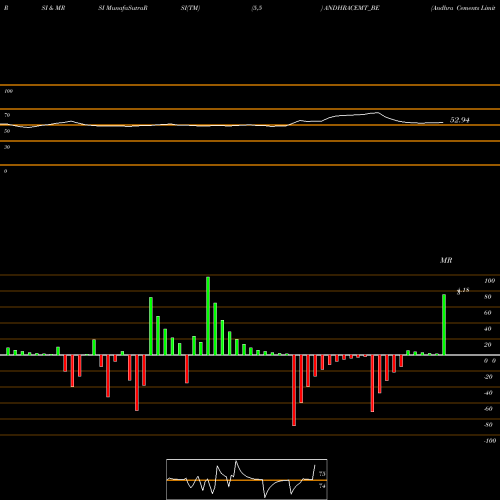Click the RSI axis label 50
This screenshot has width=500, height=500.
[x=7, y=131]
